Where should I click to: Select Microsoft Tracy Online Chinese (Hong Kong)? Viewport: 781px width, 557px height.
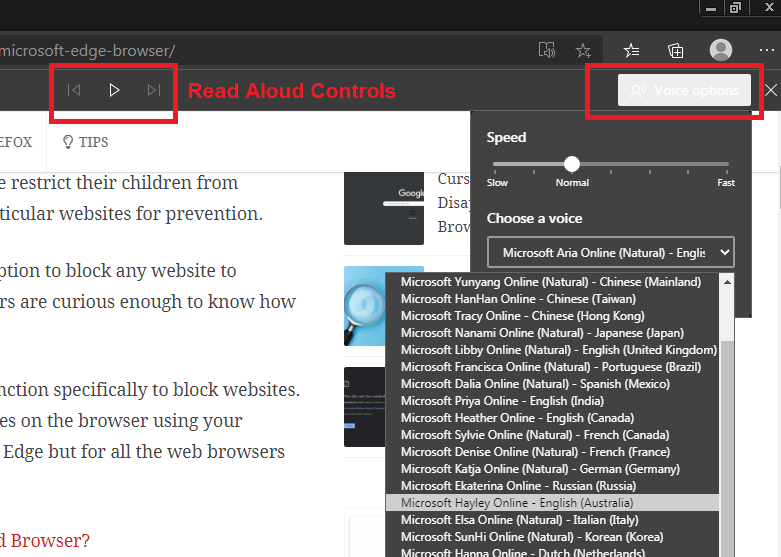point(552,316)
